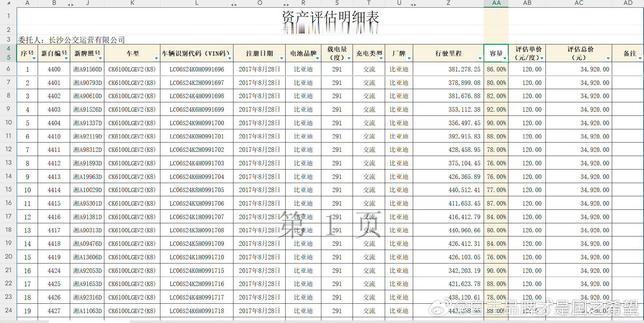
Task: Select capacity cell 77.00%
Action: coord(496,190)
